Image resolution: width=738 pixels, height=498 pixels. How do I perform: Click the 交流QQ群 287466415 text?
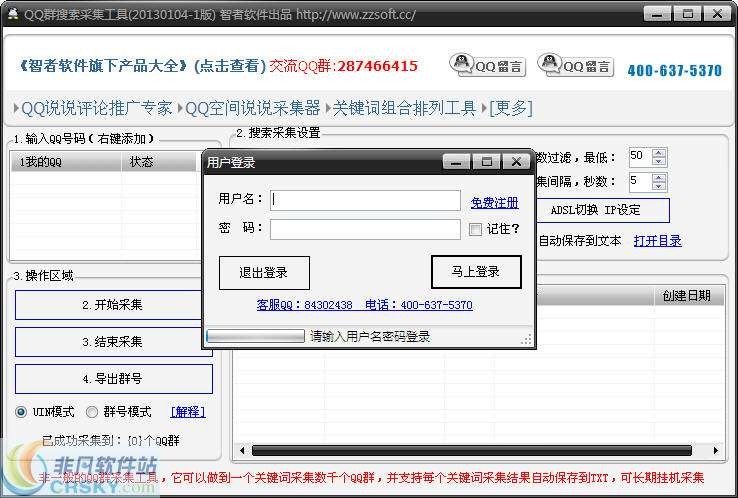(x=344, y=65)
